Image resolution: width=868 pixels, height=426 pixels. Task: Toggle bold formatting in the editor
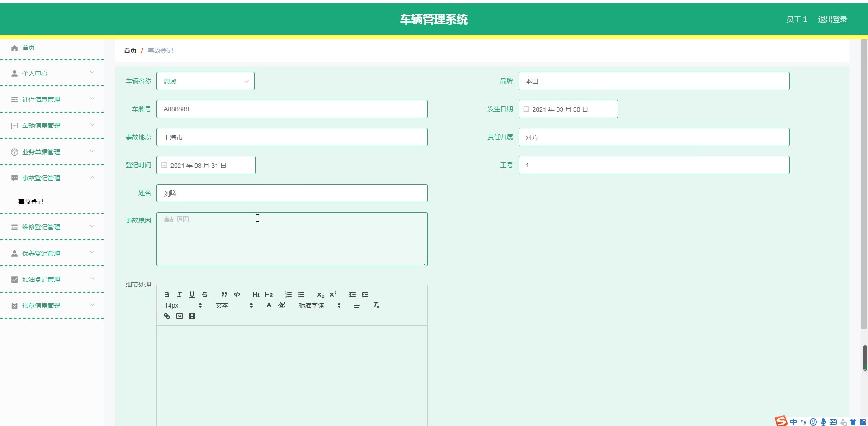[166, 294]
